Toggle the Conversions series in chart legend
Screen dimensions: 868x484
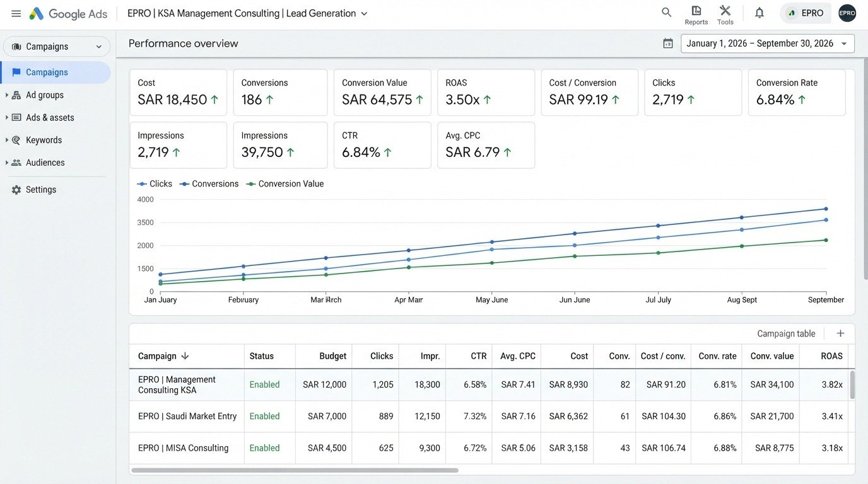pyautogui.click(x=209, y=184)
